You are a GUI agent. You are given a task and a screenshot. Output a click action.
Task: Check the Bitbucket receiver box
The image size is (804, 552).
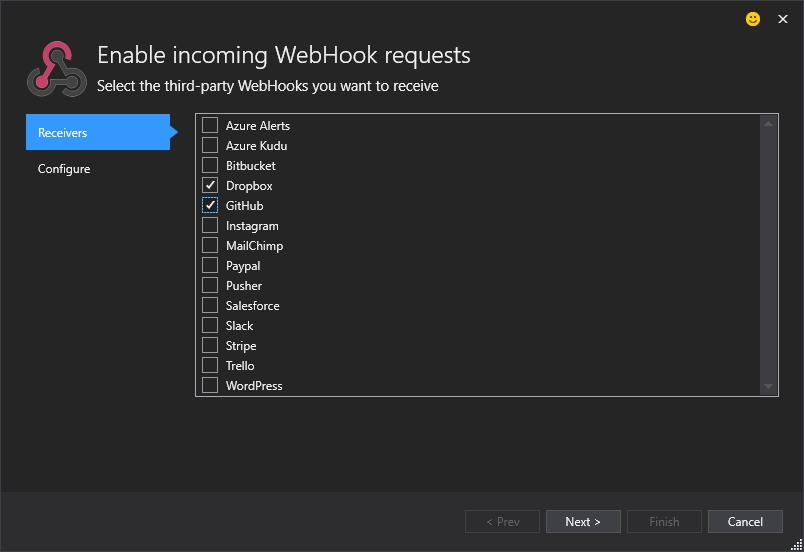click(210, 166)
